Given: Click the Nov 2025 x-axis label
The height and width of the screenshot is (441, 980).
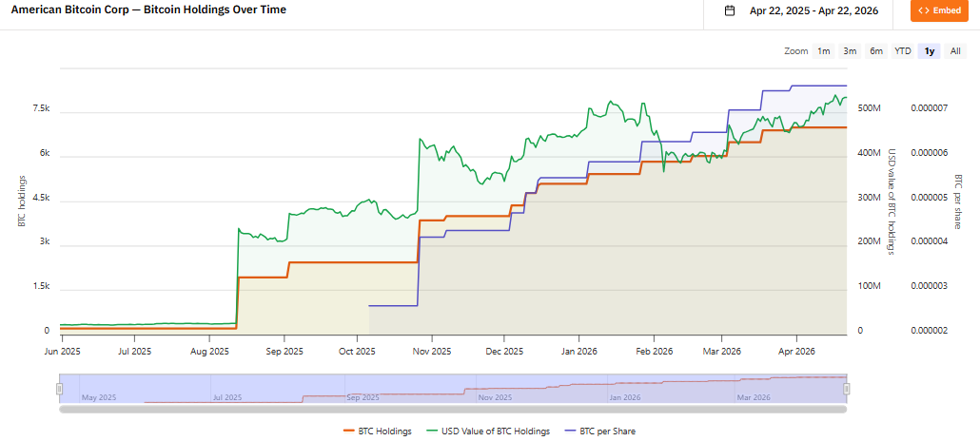Looking at the screenshot, I should click(432, 352).
